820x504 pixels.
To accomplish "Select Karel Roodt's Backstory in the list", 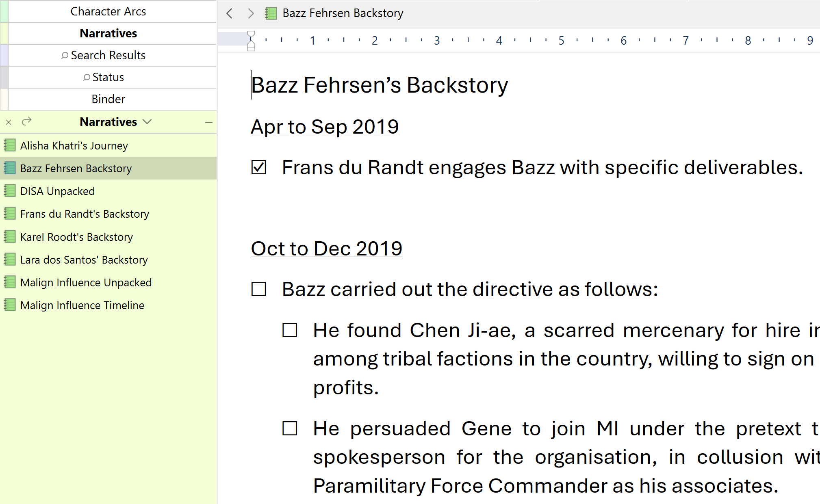I will coord(76,237).
